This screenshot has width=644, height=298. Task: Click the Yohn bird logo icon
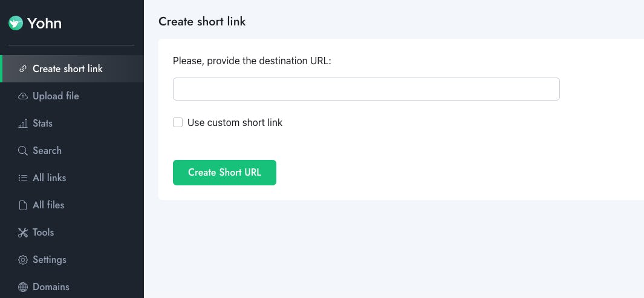pos(16,24)
